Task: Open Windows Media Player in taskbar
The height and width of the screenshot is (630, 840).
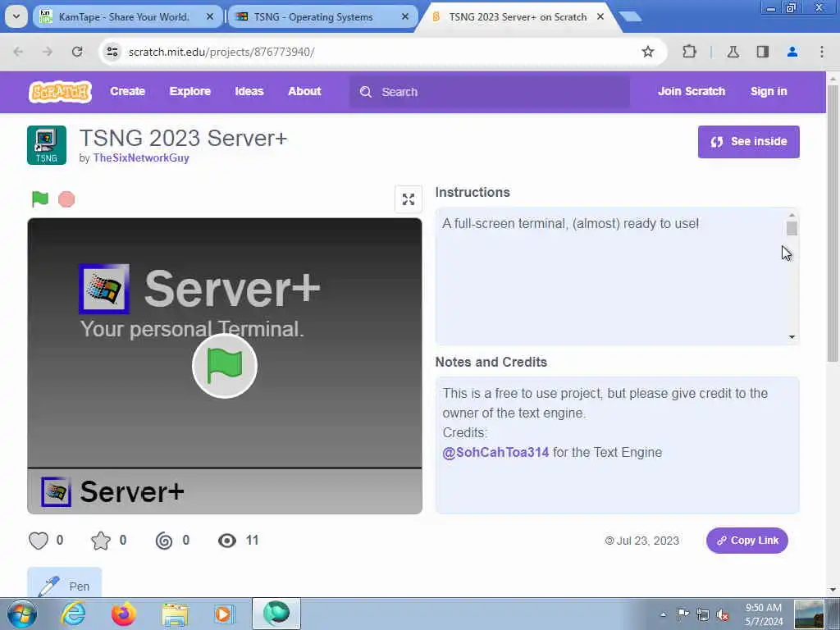Action: pyautogui.click(x=224, y=614)
